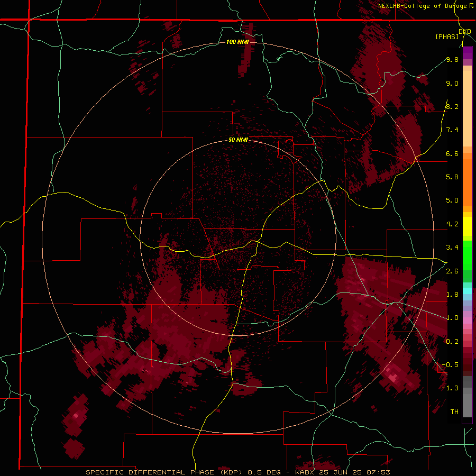Click the 9.8 scale value
The image size is (476, 476).
coord(452,59)
